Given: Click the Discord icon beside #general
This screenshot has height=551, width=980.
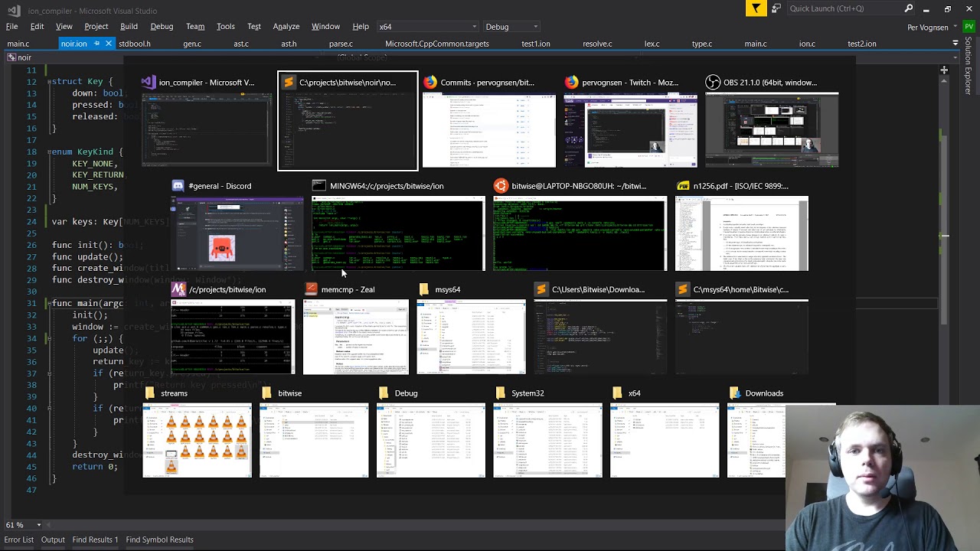Looking at the screenshot, I should tap(178, 186).
